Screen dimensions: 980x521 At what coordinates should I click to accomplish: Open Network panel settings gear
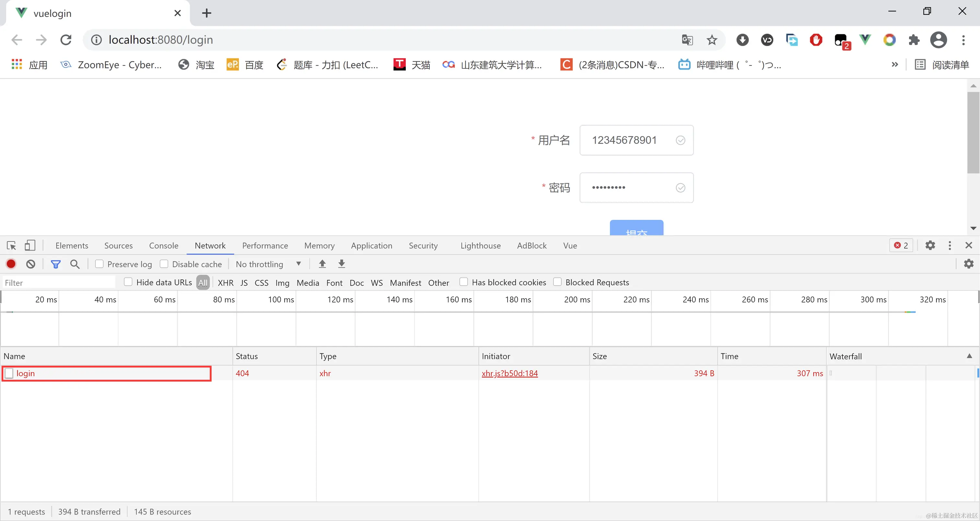point(969,264)
